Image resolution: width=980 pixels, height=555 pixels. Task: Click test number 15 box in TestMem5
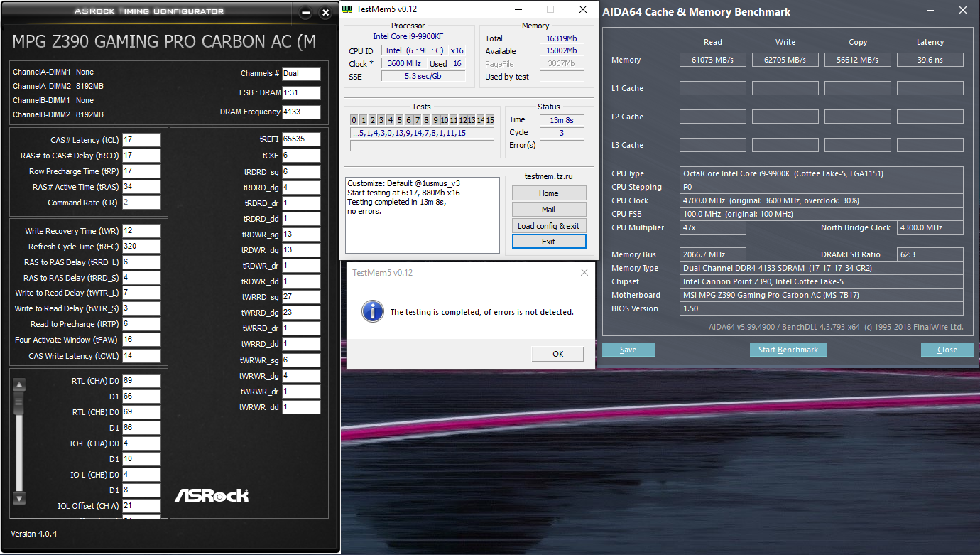point(489,120)
